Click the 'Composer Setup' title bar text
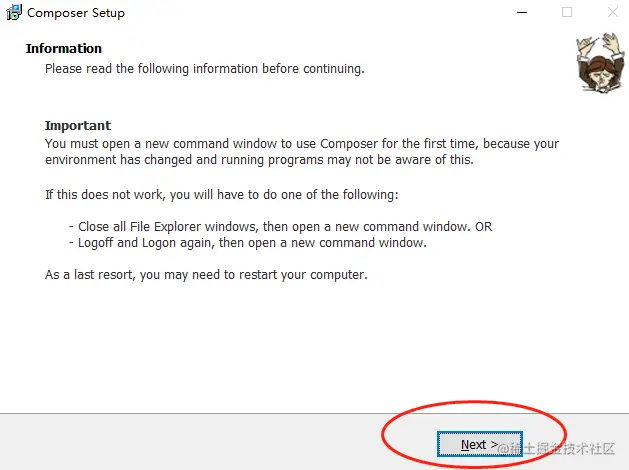This screenshot has width=629, height=470. (76, 13)
